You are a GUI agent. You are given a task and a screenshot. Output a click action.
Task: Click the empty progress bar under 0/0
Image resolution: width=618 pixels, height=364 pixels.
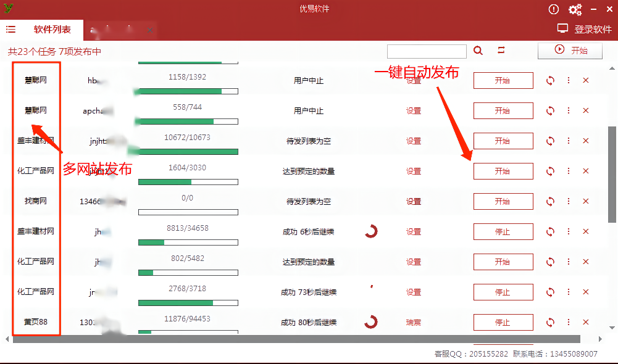[188, 212]
